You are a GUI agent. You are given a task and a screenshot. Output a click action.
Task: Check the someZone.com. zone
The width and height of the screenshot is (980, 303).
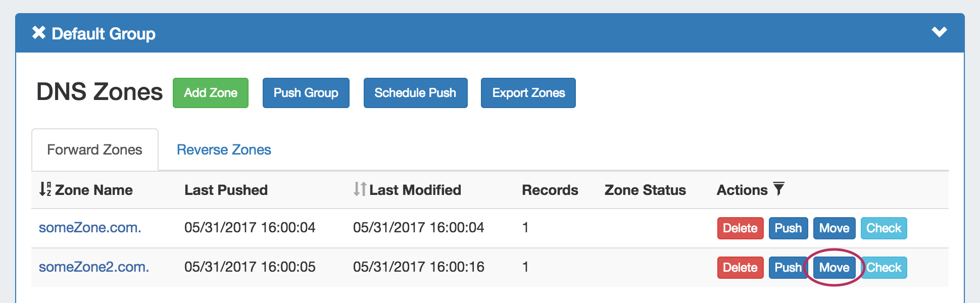click(884, 228)
